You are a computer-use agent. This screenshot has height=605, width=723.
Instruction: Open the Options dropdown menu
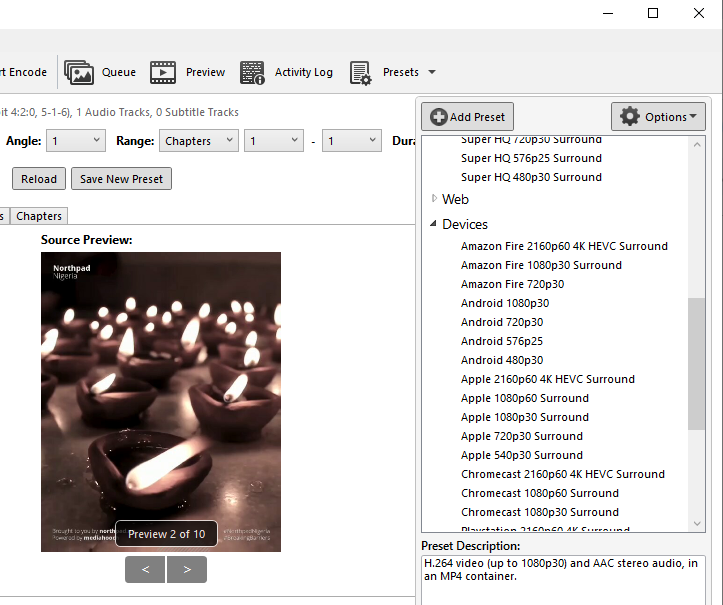tap(658, 117)
